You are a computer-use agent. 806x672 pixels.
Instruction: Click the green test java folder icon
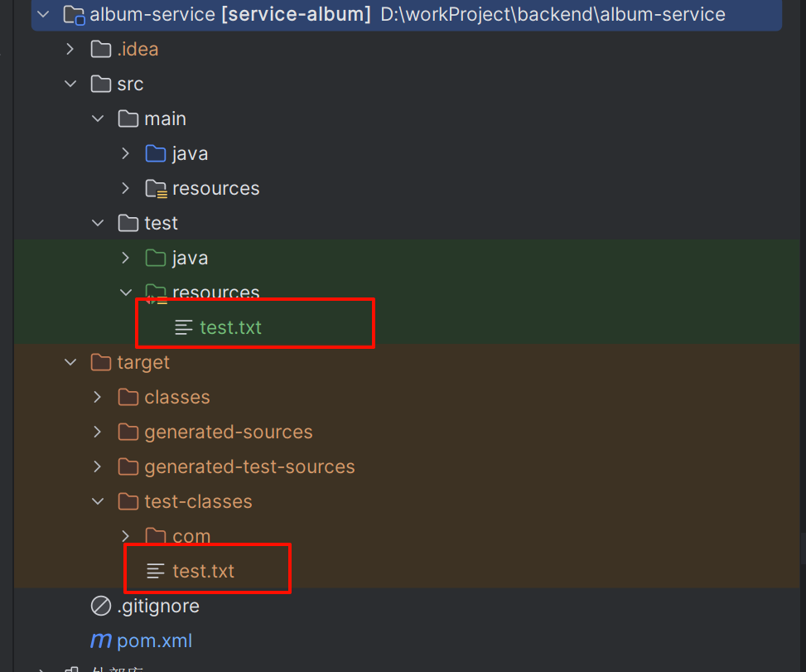[155, 258]
